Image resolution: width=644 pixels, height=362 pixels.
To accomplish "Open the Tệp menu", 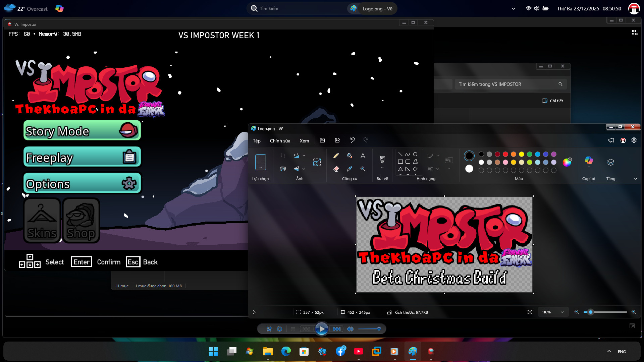I will click(257, 141).
